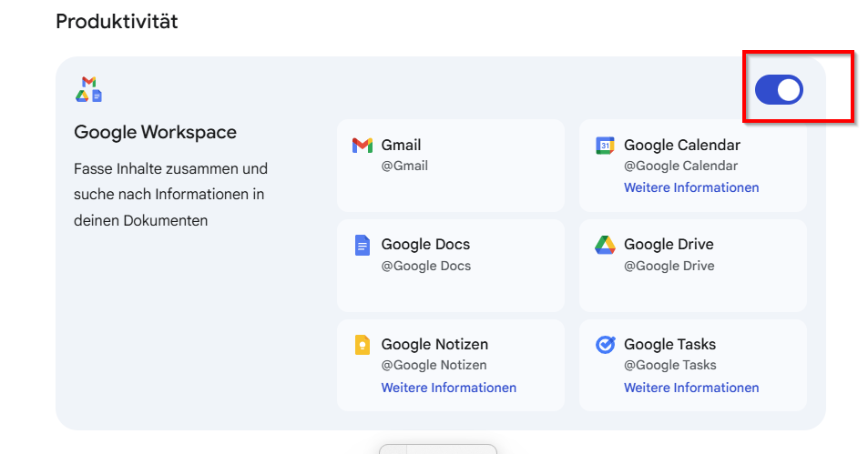Screen dimensions: 868x454
Task: Click the Google Calendar icon
Action: 605,146
